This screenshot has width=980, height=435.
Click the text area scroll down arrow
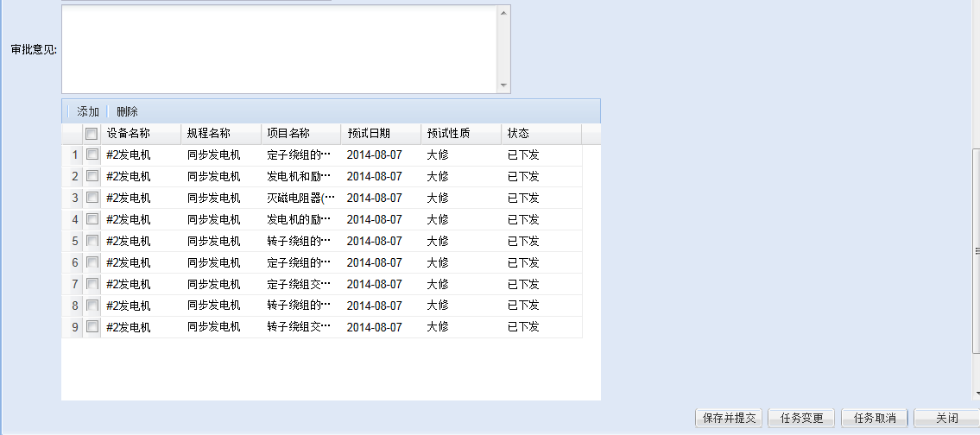(x=503, y=85)
